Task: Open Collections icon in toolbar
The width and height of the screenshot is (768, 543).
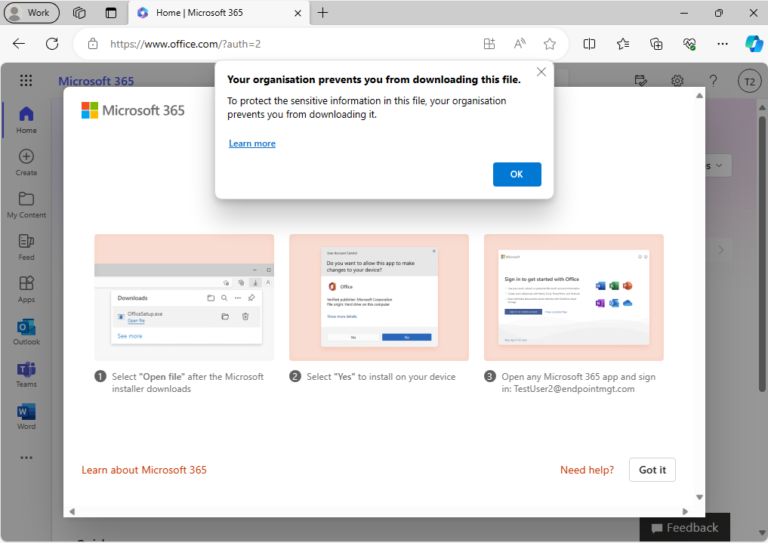Action: click(x=656, y=44)
